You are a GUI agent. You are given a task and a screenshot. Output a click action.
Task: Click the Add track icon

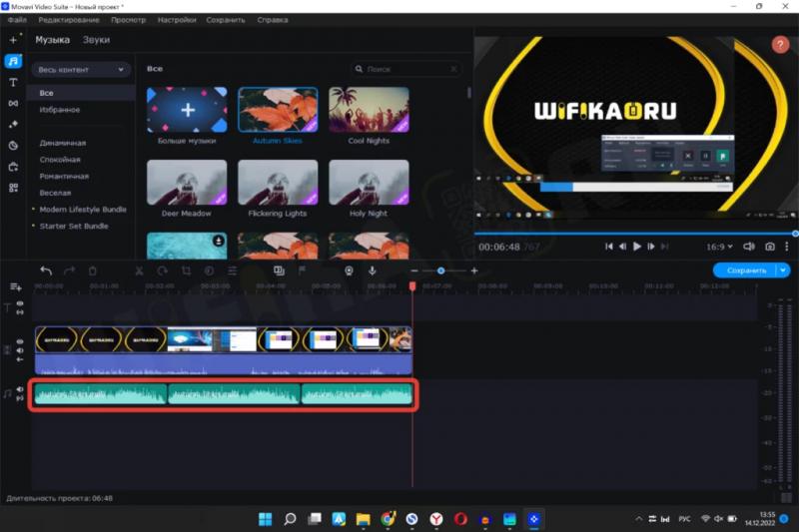[x=15, y=286]
